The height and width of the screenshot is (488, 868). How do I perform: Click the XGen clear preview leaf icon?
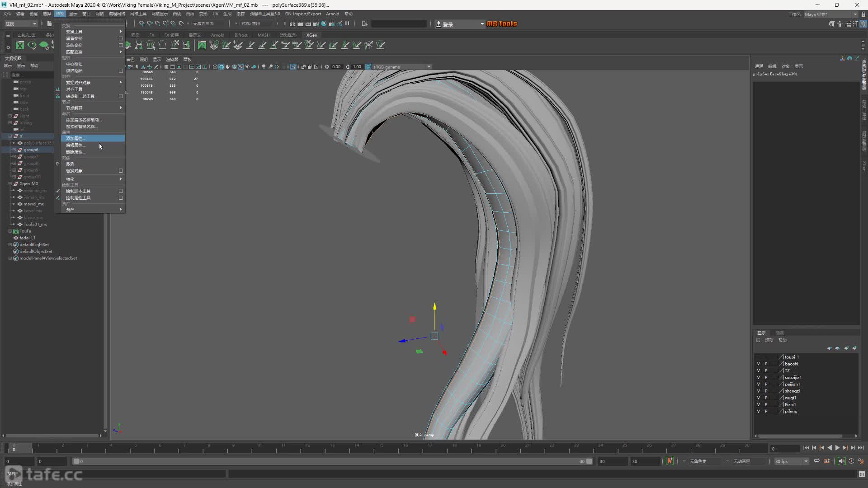coord(44,45)
